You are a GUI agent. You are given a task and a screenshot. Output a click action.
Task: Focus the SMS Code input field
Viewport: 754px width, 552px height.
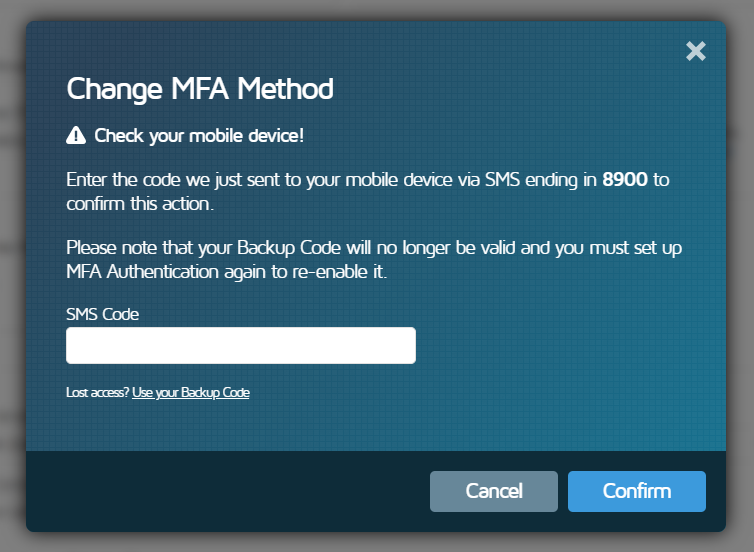coord(240,346)
